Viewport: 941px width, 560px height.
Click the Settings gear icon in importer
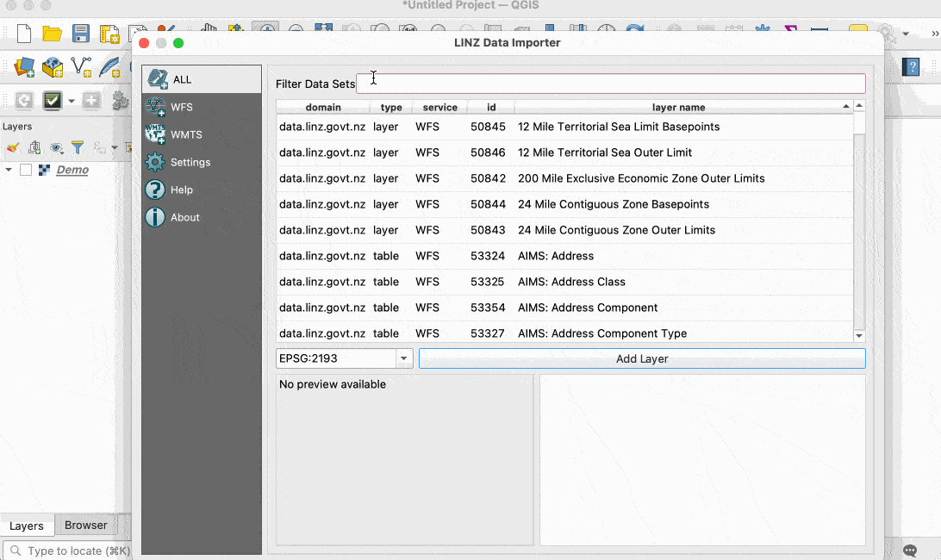tap(155, 162)
